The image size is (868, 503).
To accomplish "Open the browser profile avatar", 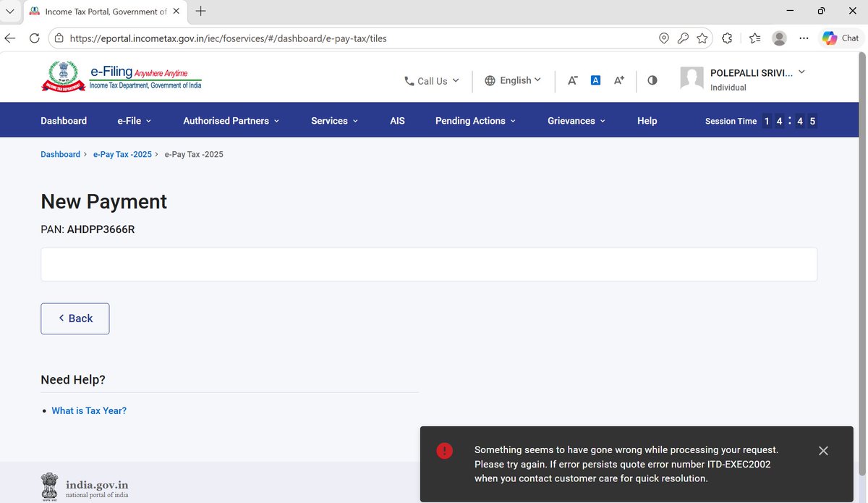I will (779, 38).
